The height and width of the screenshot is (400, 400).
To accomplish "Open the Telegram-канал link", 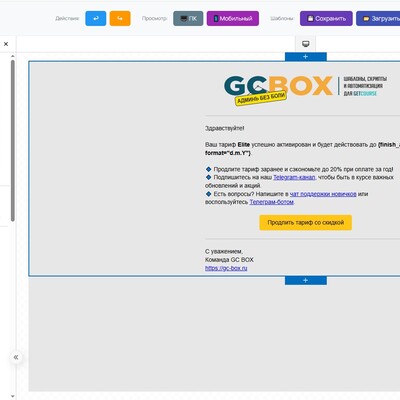I will pyautogui.click(x=294, y=177).
